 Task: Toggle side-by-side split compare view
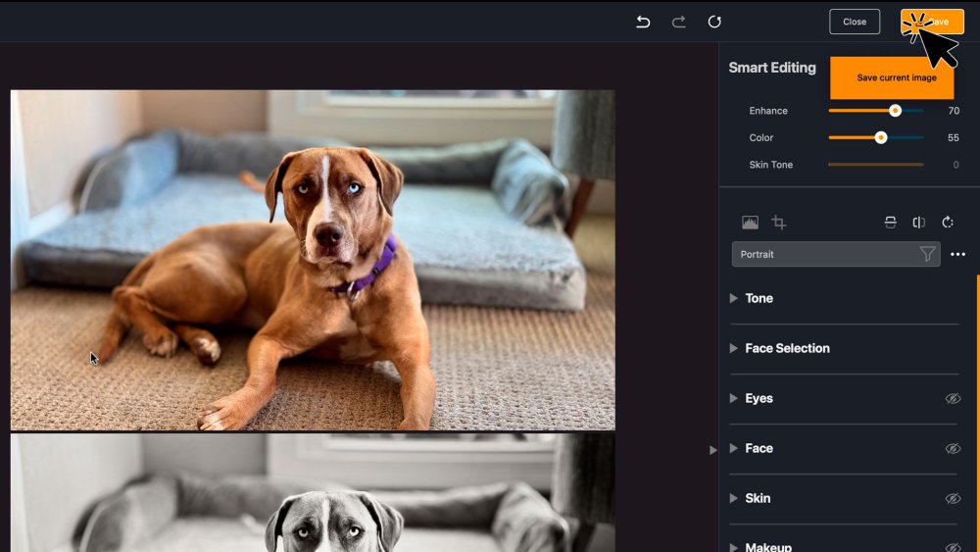(x=919, y=222)
